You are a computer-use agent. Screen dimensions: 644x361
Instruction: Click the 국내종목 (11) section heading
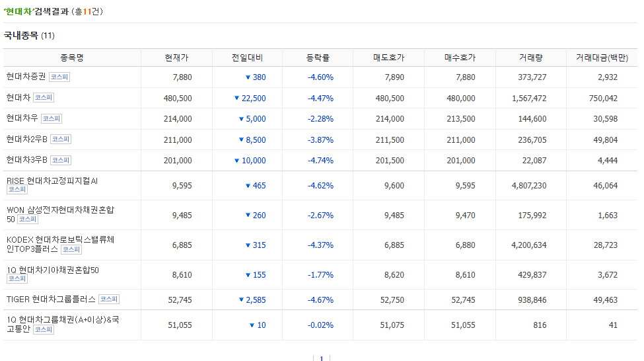click(x=29, y=36)
